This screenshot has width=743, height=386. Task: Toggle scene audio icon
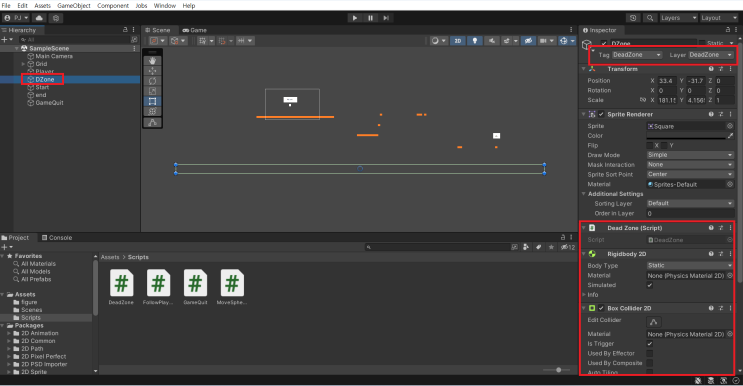click(x=492, y=41)
